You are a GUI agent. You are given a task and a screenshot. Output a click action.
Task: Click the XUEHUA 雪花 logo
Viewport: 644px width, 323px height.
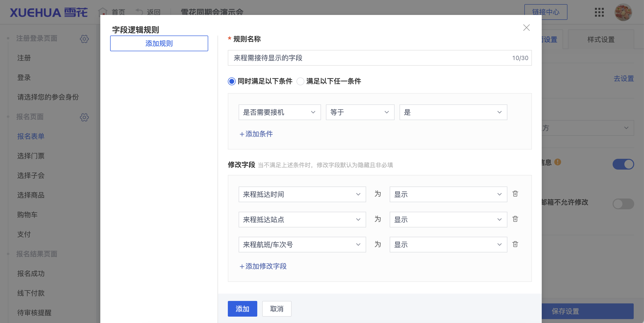coord(49,12)
